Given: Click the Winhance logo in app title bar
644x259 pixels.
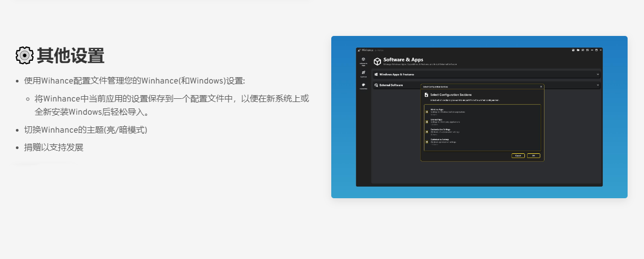Looking at the screenshot, I should tap(359, 50).
